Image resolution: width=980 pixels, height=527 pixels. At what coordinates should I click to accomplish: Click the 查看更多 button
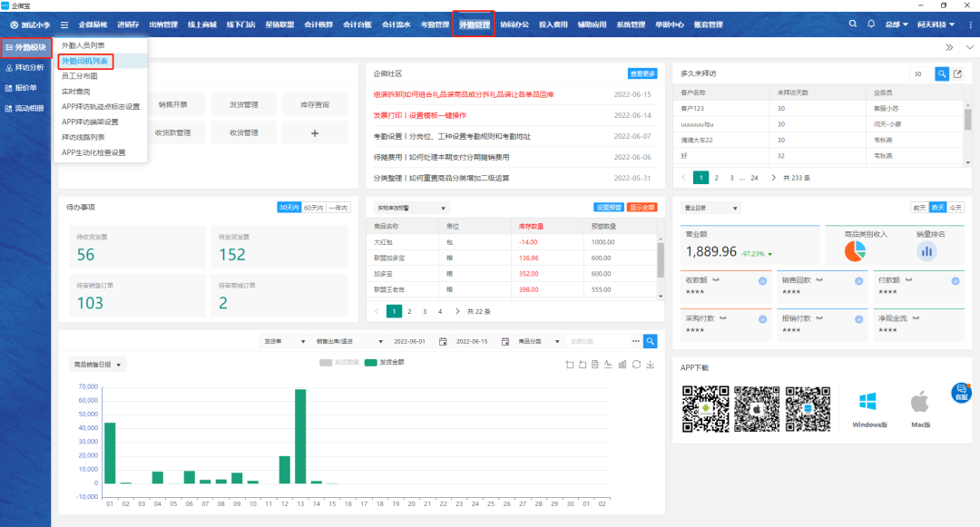[642, 73]
